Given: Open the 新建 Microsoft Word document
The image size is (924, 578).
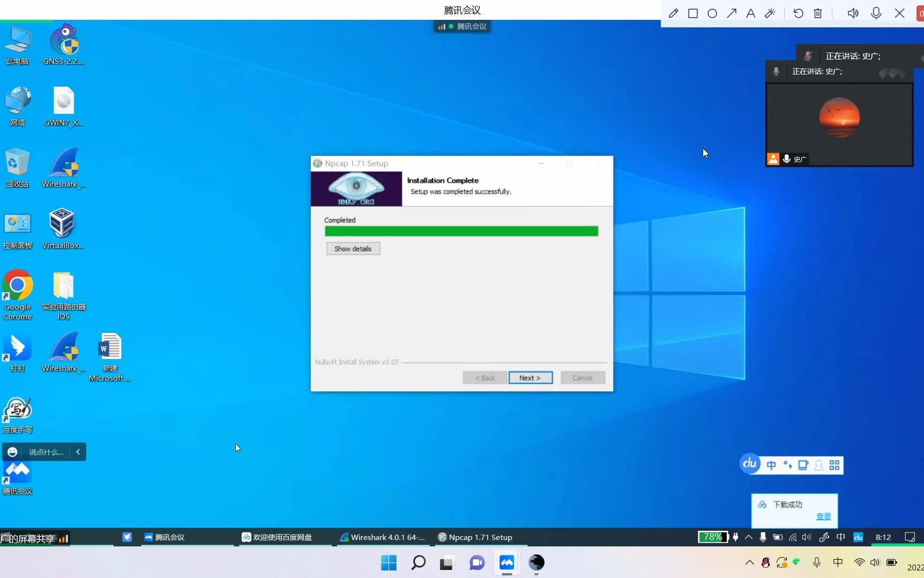Looking at the screenshot, I should coord(110,357).
